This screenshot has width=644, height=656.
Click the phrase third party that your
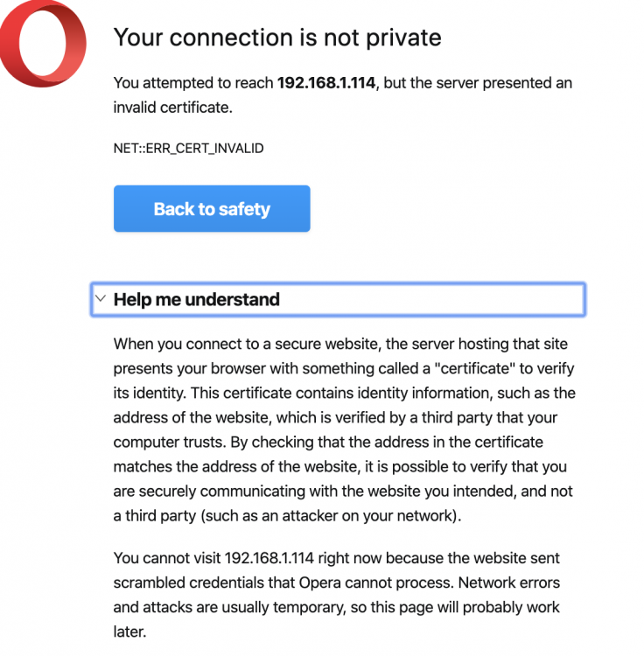point(489,417)
